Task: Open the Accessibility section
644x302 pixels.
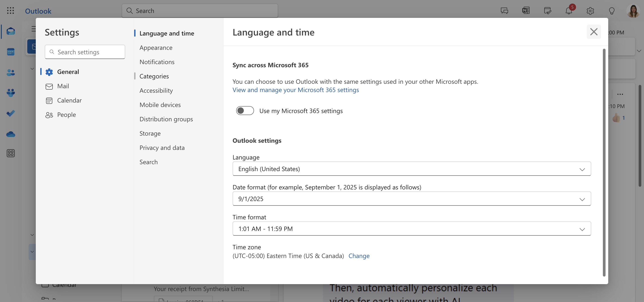Action: (x=156, y=90)
